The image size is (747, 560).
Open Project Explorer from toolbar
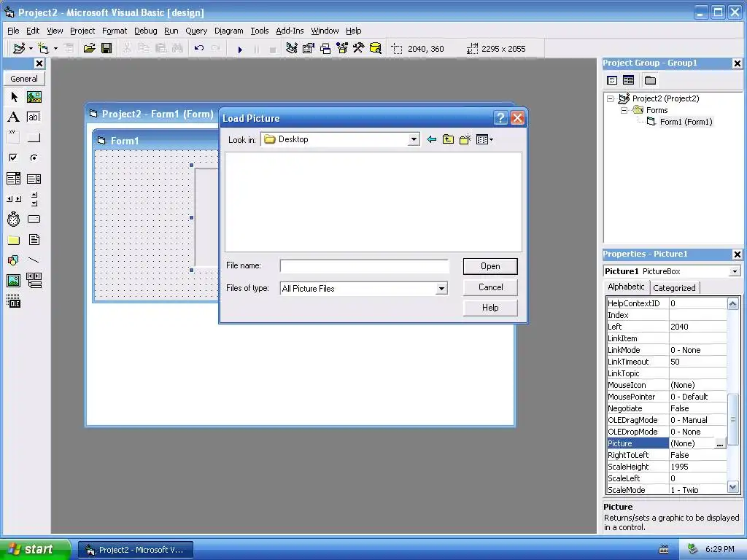click(292, 48)
